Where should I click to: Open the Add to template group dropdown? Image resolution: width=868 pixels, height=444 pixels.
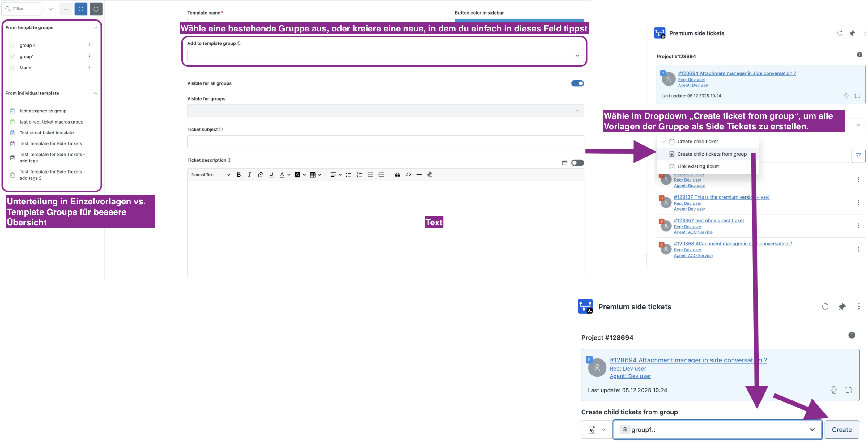pyautogui.click(x=385, y=56)
